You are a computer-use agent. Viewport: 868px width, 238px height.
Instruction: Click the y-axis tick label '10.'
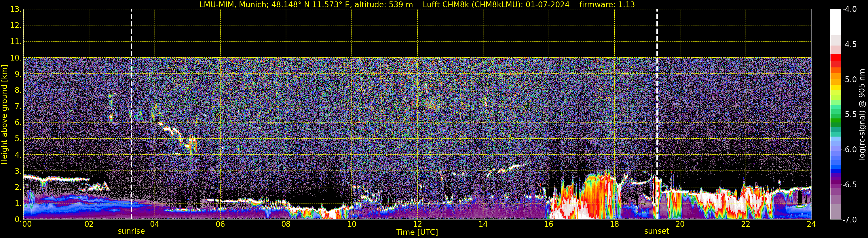click(x=16, y=58)
